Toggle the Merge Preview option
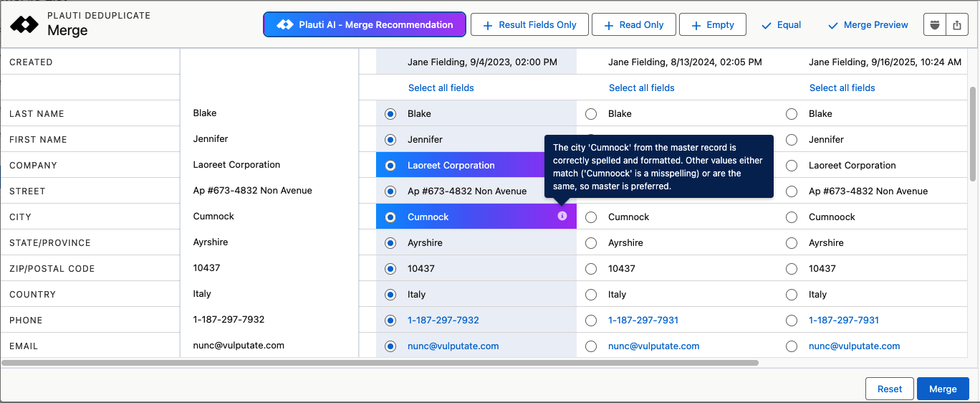Image resolution: width=980 pixels, height=403 pixels. tap(868, 24)
